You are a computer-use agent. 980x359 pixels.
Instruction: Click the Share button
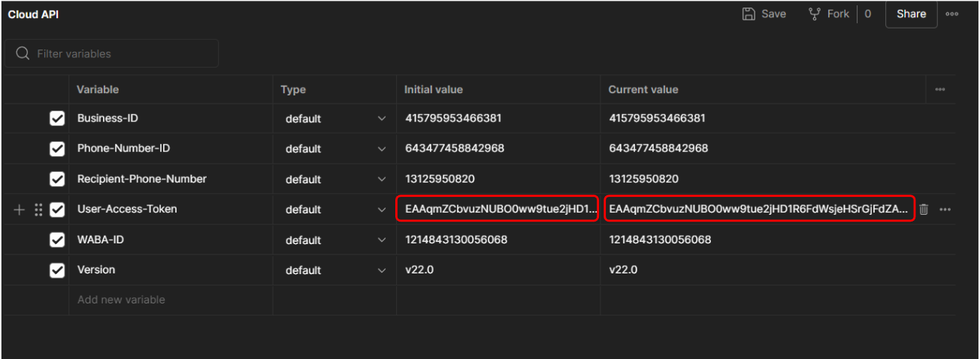click(911, 14)
